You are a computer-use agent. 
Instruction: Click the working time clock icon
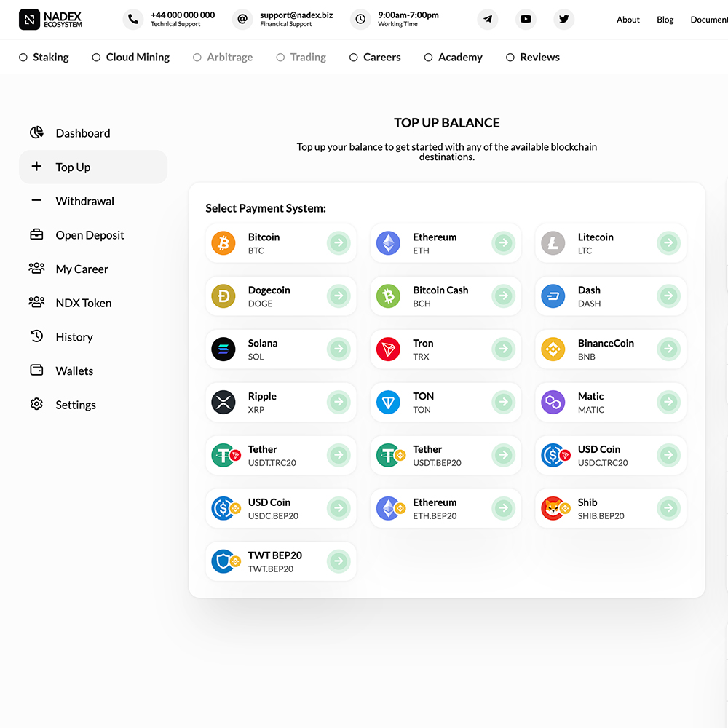click(360, 20)
